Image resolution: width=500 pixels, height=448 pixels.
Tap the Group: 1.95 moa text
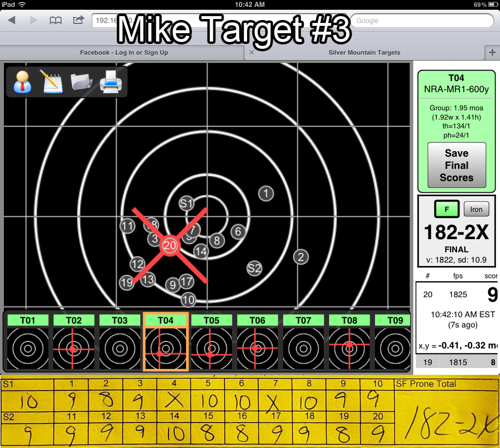pos(457,108)
